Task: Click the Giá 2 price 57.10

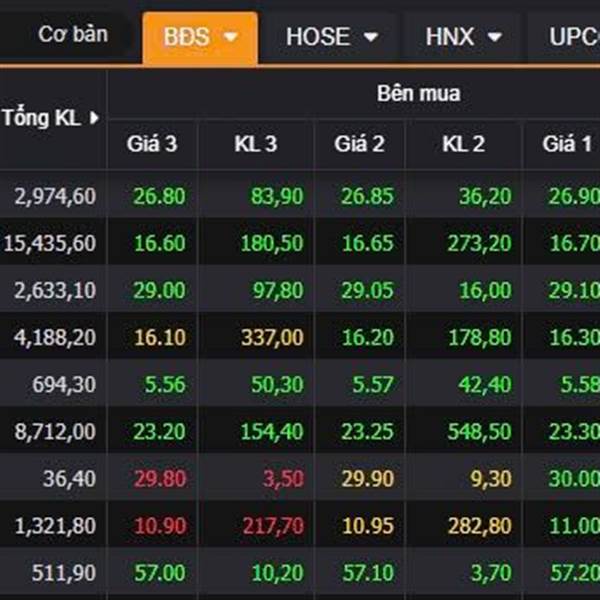Action: [x=368, y=573]
